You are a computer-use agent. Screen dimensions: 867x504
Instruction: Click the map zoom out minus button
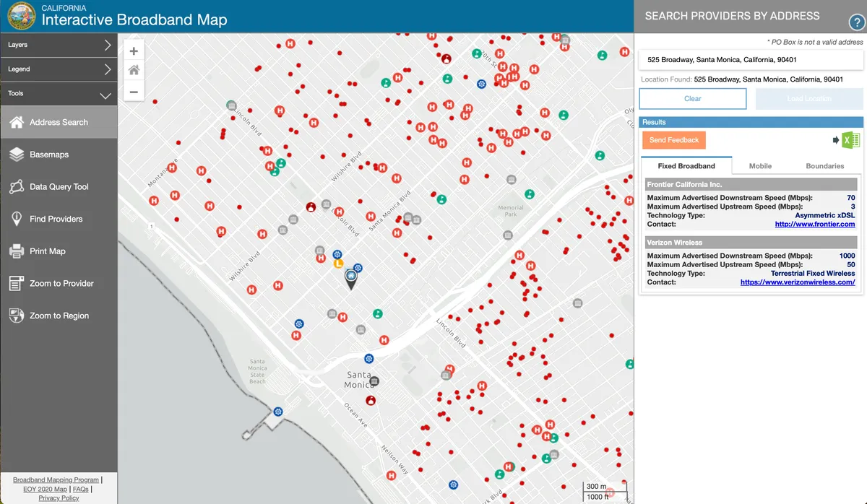(x=134, y=92)
